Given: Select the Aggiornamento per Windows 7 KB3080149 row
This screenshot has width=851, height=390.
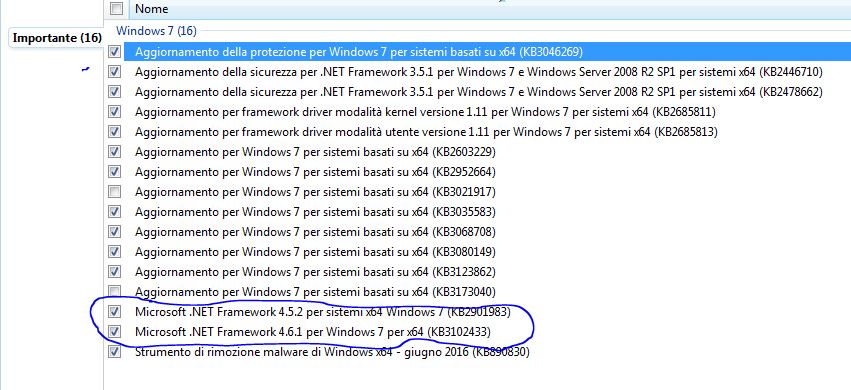Looking at the screenshot, I should (315, 252).
